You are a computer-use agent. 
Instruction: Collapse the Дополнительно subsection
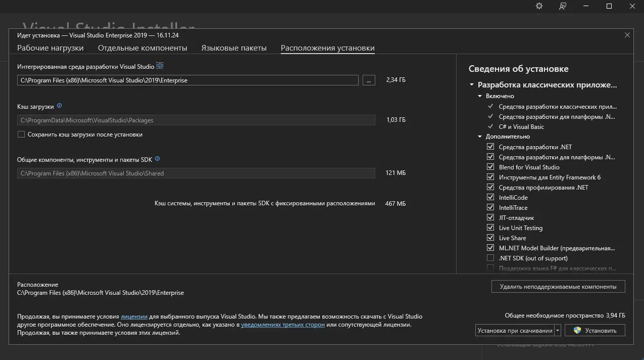tap(480, 137)
